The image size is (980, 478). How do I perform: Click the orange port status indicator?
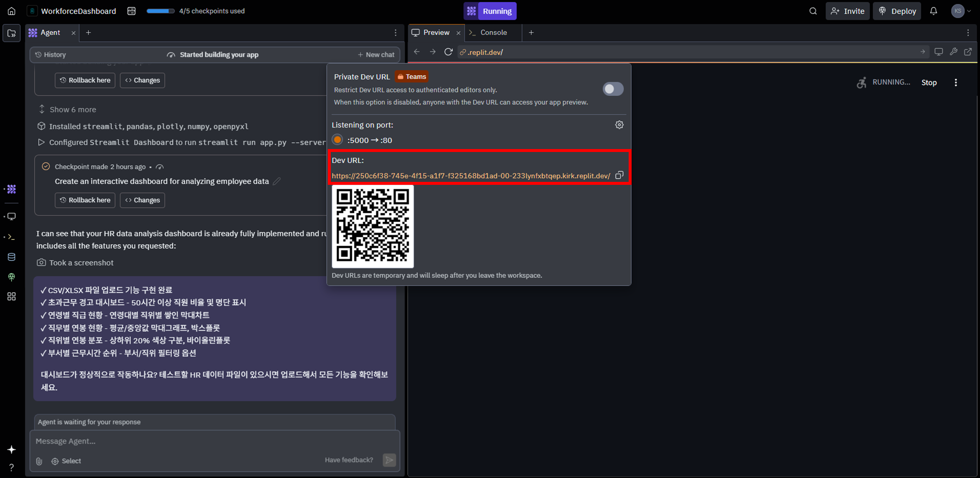click(338, 140)
